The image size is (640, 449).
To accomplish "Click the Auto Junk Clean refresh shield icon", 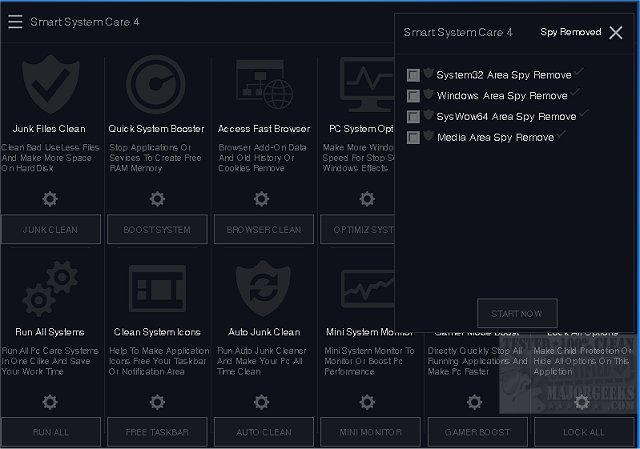I will [x=263, y=288].
